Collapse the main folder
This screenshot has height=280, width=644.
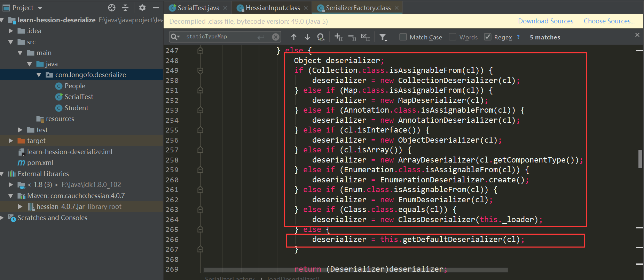tap(20, 53)
